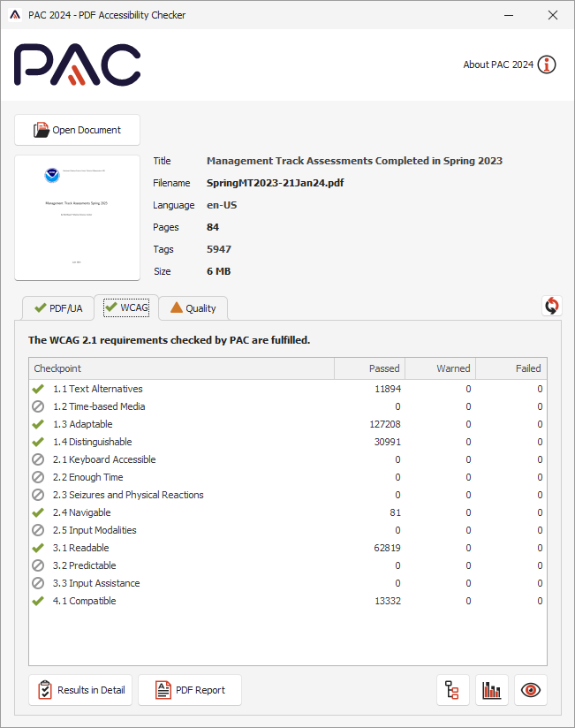Click the document cover page thumbnail
This screenshot has height=728, width=575.
click(78, 217)
